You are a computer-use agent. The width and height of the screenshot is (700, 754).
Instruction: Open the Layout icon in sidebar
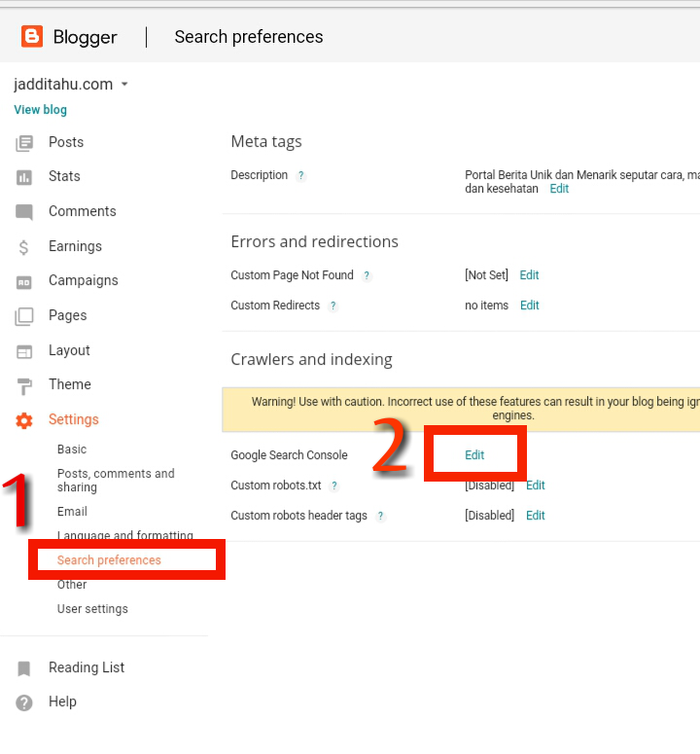24,351
